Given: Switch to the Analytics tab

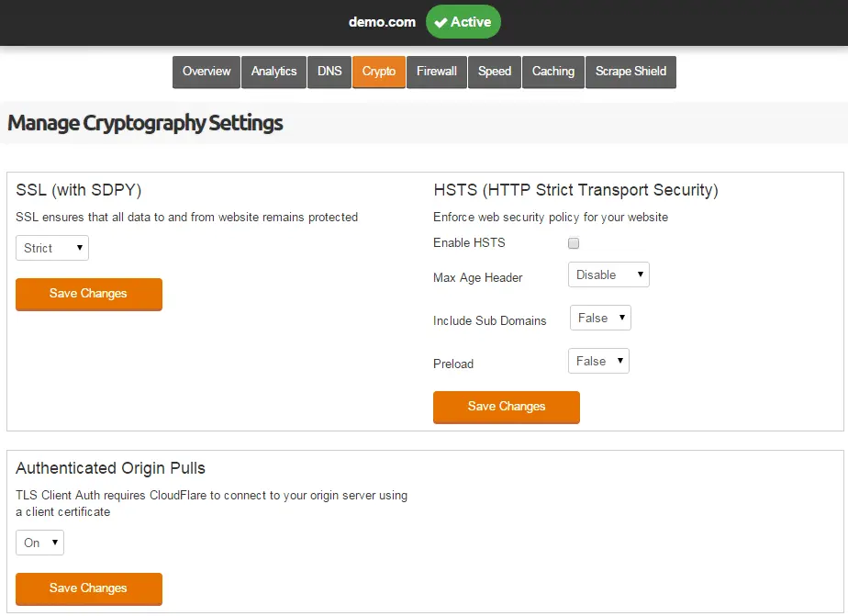Looking at the screenshot, I should 273,72.
